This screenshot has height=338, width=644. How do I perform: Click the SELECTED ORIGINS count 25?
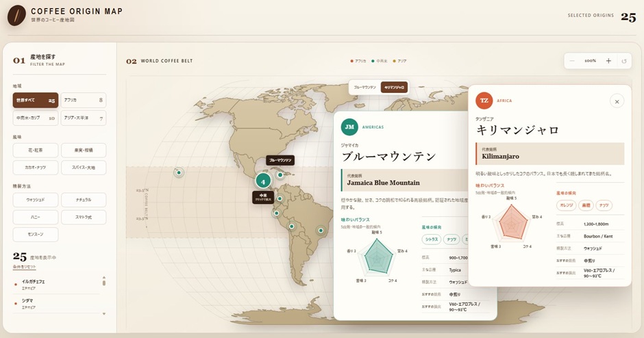[x=628, y=17]
